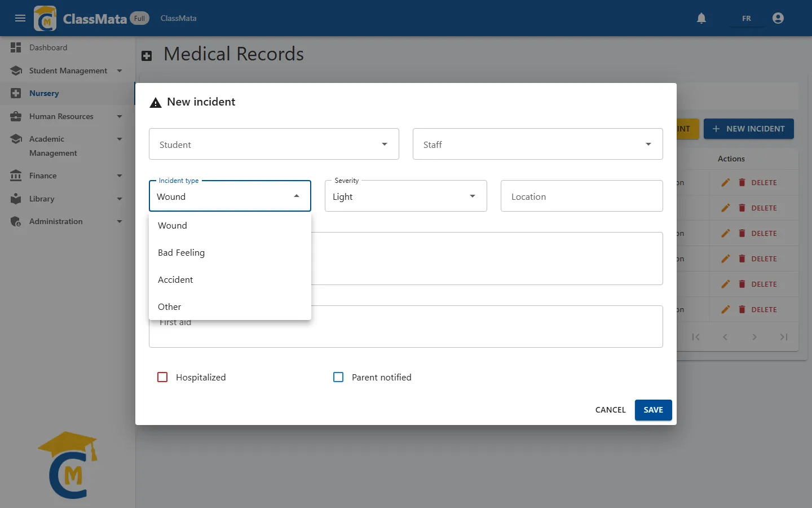Click the New Incident button
812x508 pixels.
pos(748,129)
